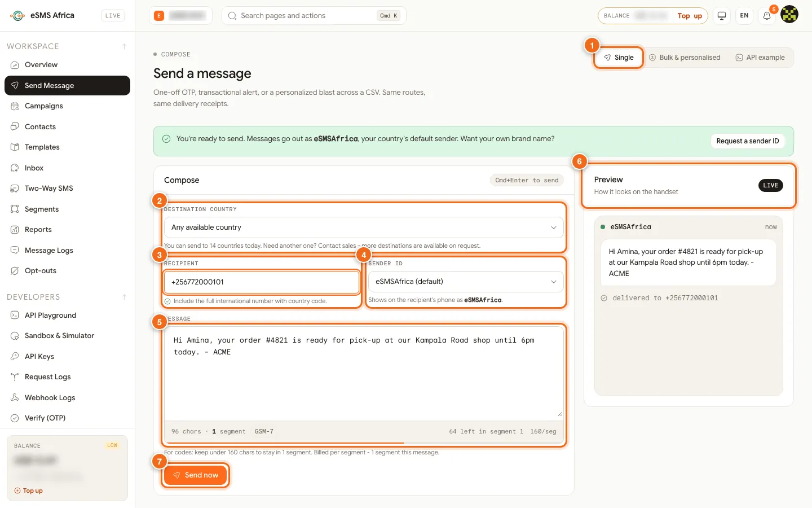Open Contacts in the sidebar
The width and height of the screenshot is (812, 508).
pos(67,127)
